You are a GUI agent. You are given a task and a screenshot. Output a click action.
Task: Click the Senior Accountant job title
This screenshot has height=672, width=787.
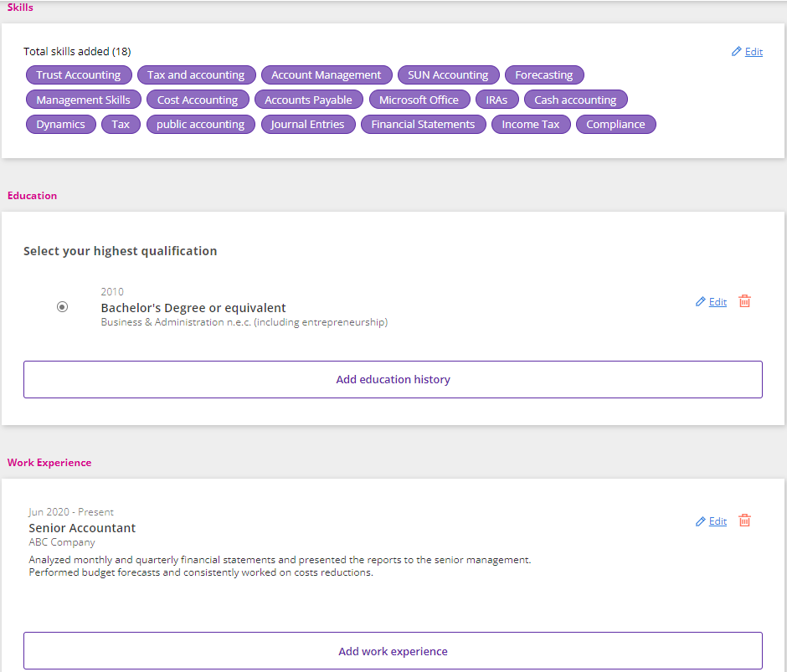(82, 528)
